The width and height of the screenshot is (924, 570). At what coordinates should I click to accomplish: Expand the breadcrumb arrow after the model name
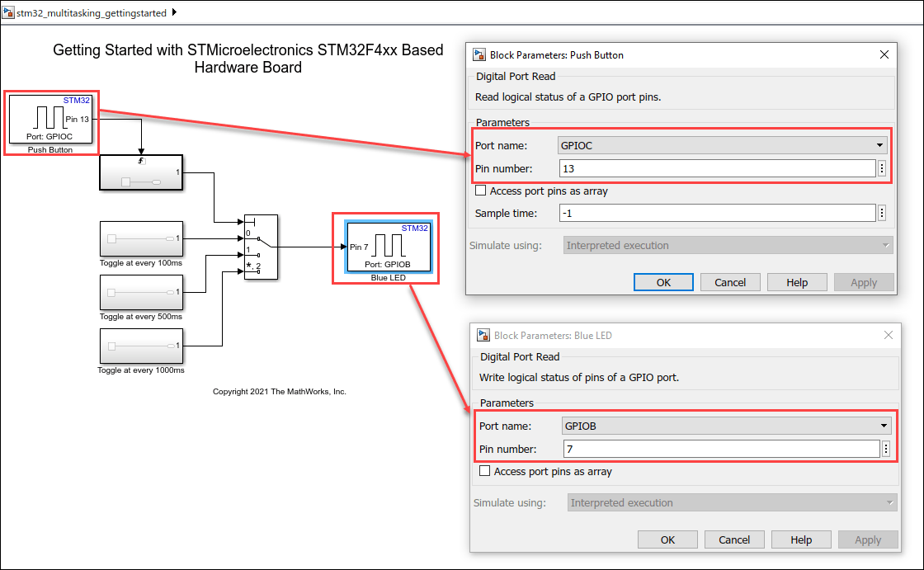coord(174,13)
